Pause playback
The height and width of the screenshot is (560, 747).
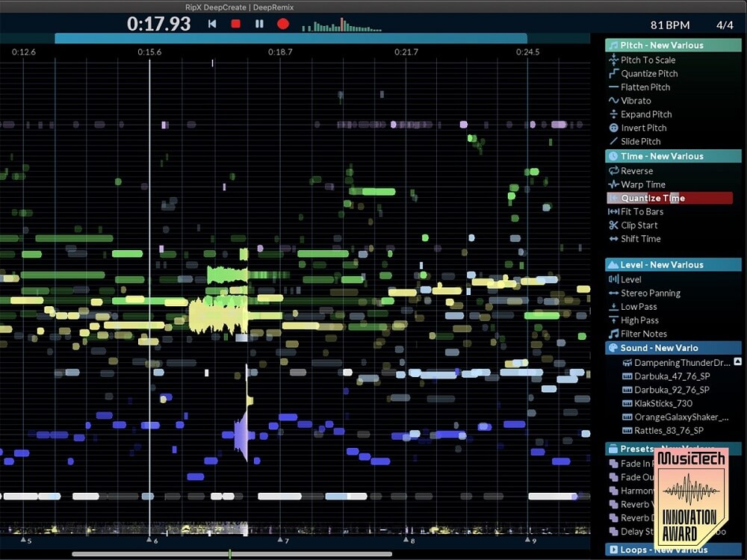(x=258, y=23)
